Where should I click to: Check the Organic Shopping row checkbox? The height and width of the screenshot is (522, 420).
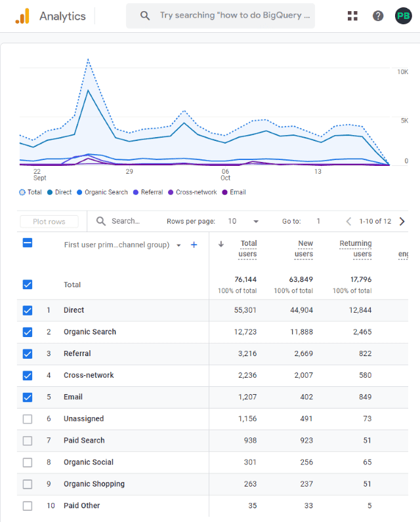[28, 484]
